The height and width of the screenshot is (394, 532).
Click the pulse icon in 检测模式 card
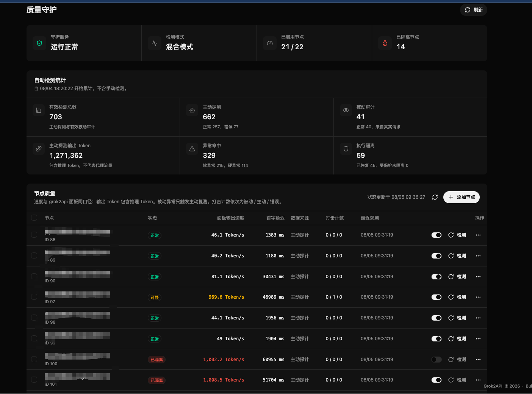tap(155, 43)
